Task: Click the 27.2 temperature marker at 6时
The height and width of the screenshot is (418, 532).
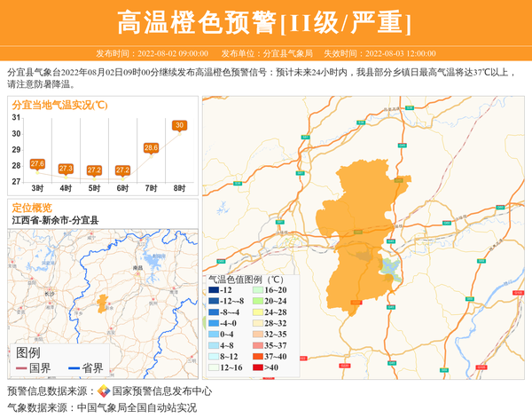Action: pos(122,170)
